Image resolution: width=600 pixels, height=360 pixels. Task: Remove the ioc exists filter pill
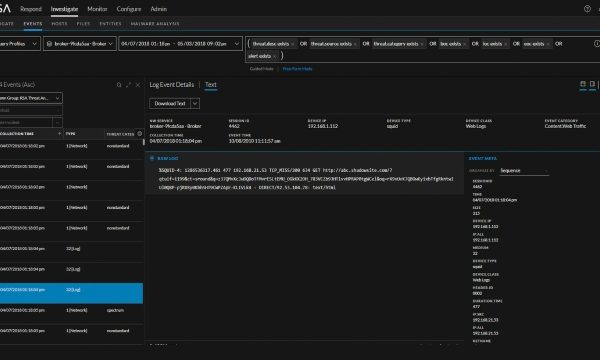[505, 44]
